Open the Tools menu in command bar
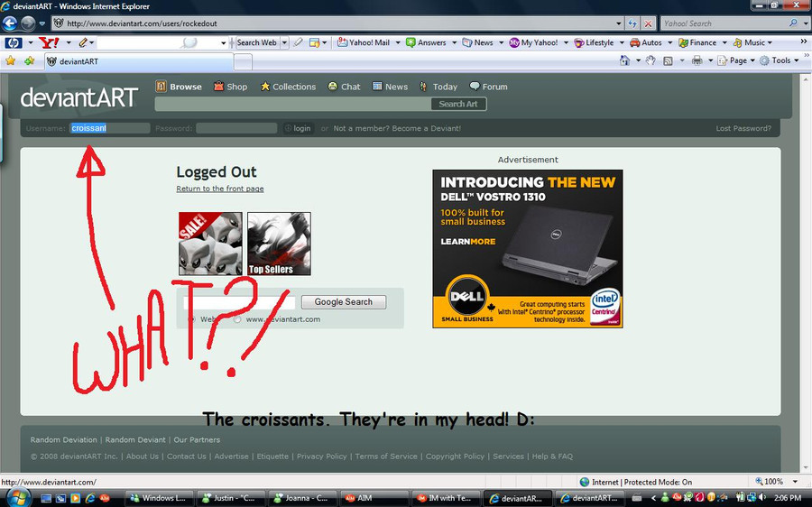Screen dimensions: 812x507 [779, 60]
